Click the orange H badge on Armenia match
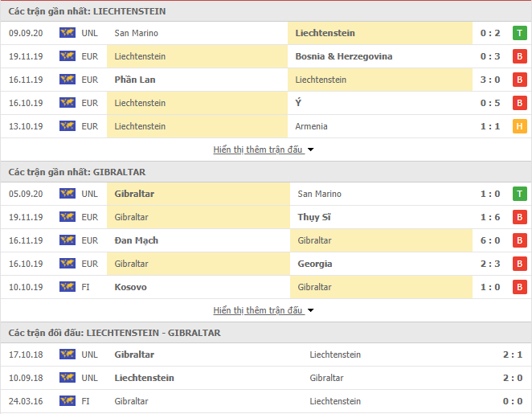Image resolution: width=532 pixels, height=414 pixels. click(x=519, y=126)
